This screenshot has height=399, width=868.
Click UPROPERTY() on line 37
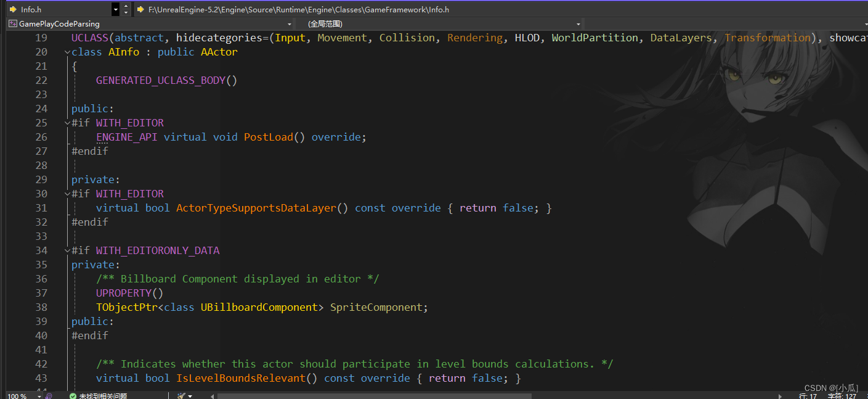pyautogui.click(x=130, y=293)
